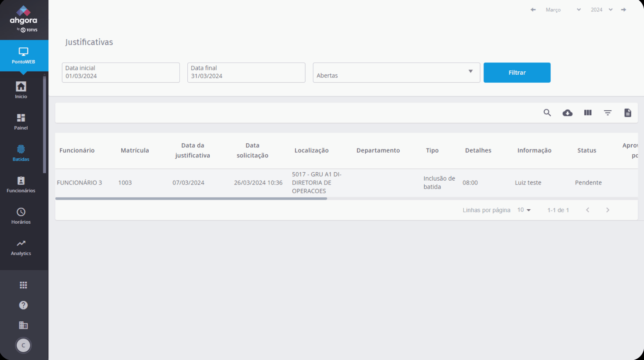The width and height of the screenshot is (644, 360).
Task: Click the Data final field
Action: tap(246, 73)
